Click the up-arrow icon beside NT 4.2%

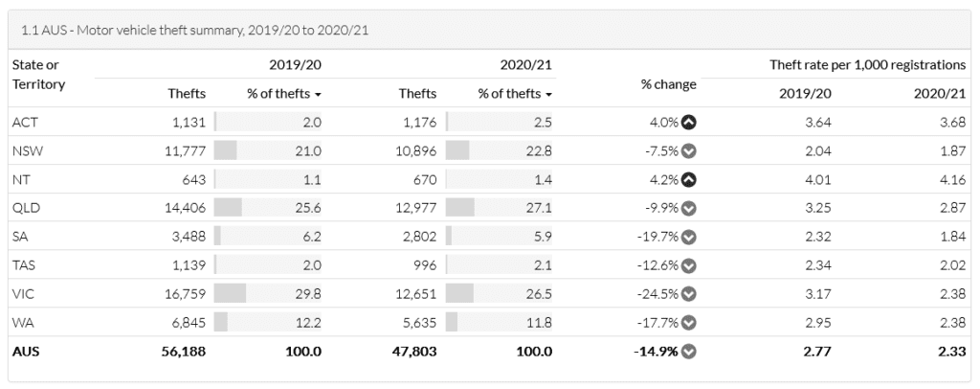pyautogui.click(x=688, y=180)
